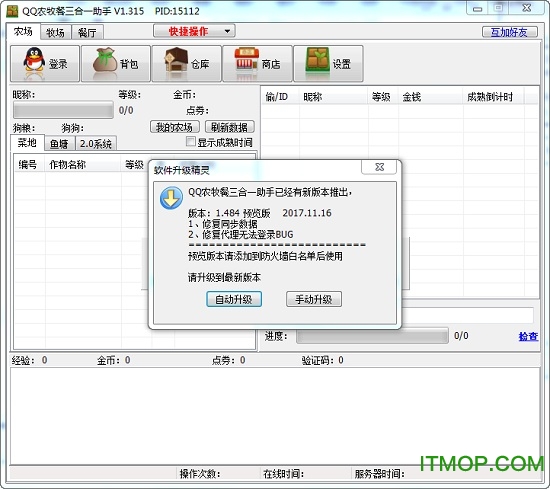Click the 进度 progress bar
Image resolution: width=550 pixels, height=489 pixels.
(372, 336)
